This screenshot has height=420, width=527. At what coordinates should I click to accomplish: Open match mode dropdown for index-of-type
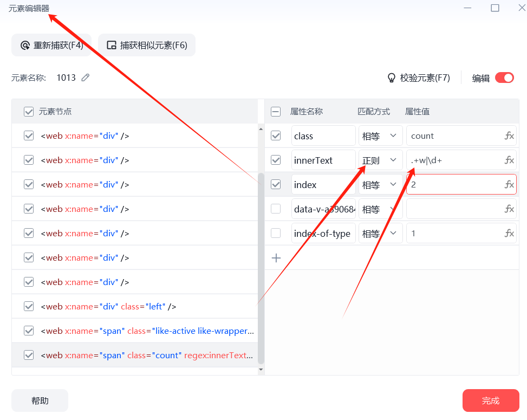click(380, 234)
